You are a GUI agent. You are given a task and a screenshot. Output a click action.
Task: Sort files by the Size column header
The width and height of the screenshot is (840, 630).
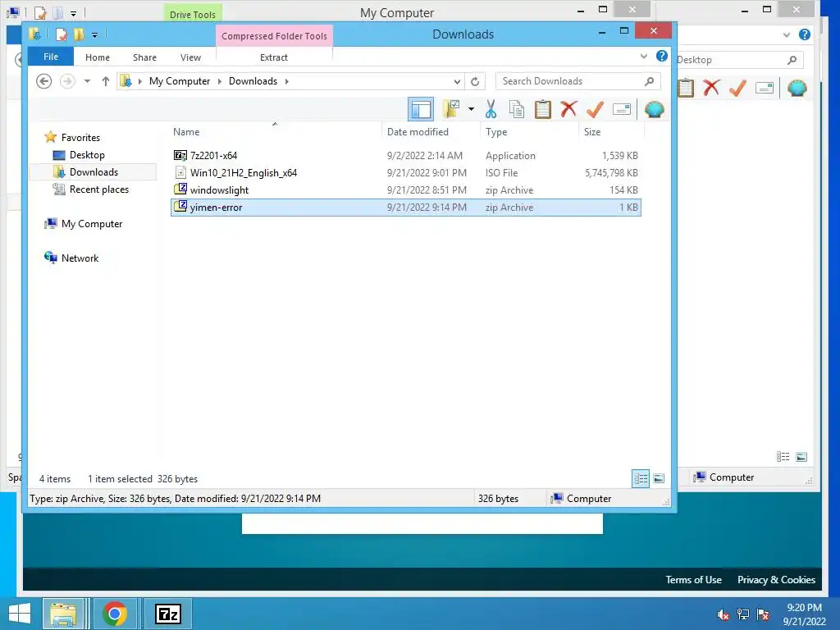610,132
